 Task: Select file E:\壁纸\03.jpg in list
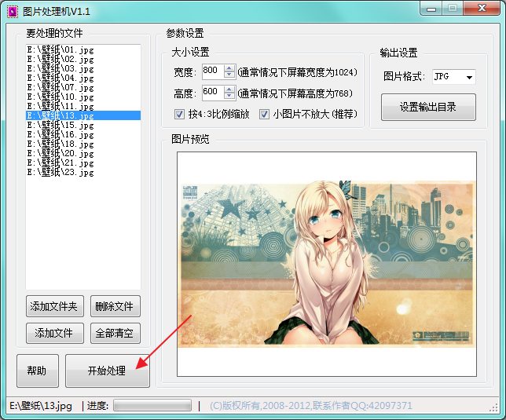(83, 68)
